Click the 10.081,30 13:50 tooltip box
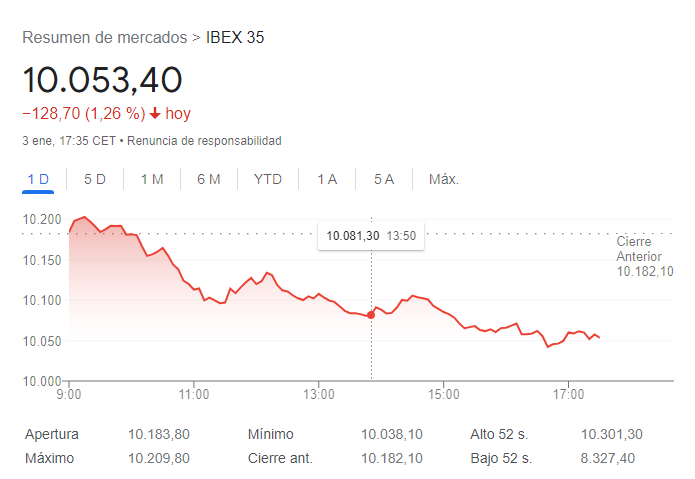Viewport: 695px width, 479px height. (x=371, y=236)
